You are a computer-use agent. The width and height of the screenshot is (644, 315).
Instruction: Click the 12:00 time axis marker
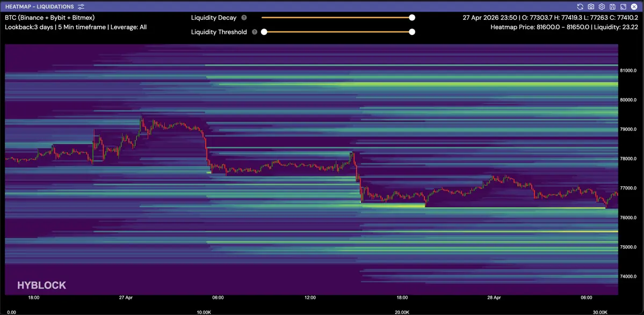(x=310, y=297)
